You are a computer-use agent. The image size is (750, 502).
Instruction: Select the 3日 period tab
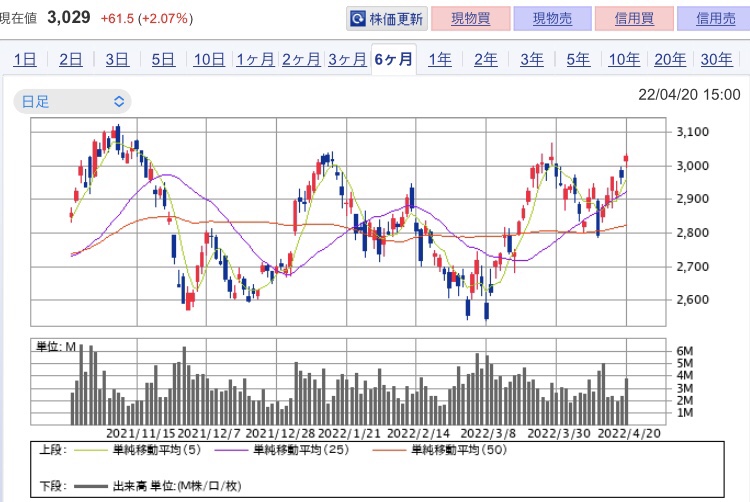pyautogui.click(x=116, y=59)
